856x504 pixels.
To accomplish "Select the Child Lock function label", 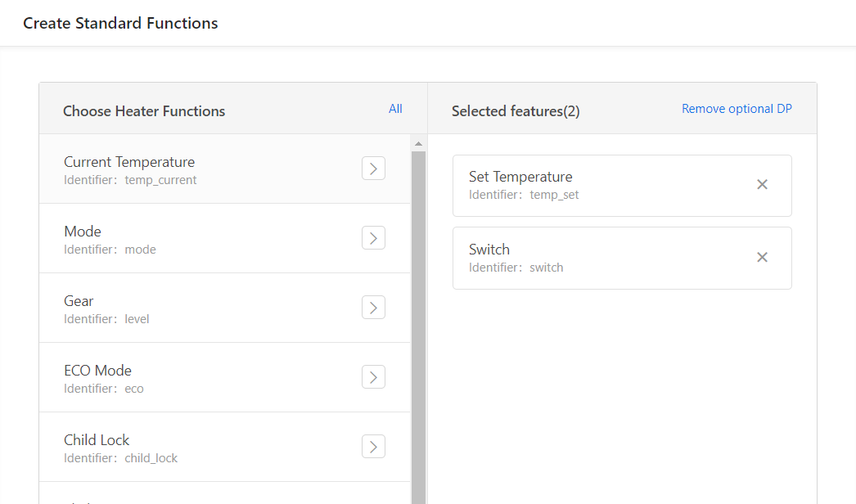I will point(97,440).
